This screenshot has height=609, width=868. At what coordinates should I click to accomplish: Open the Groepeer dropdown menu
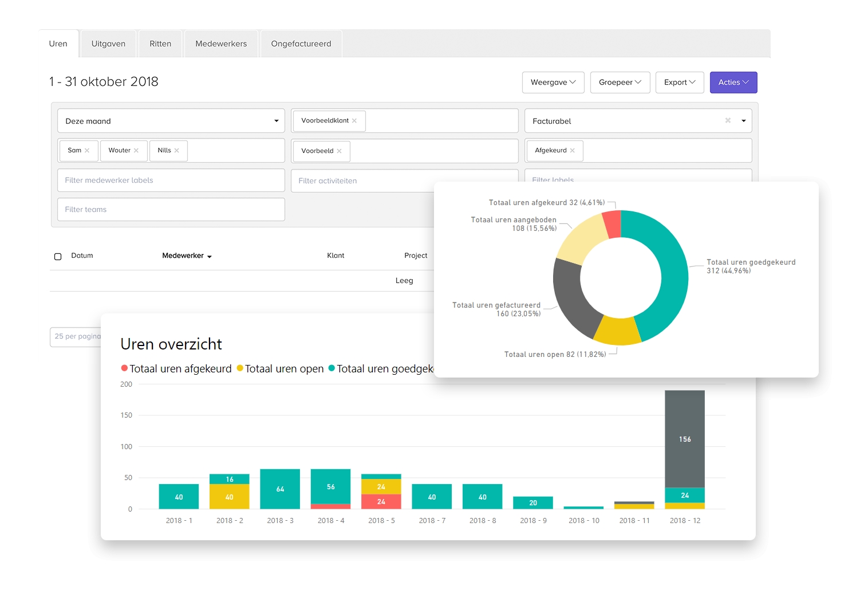point(620,82)
